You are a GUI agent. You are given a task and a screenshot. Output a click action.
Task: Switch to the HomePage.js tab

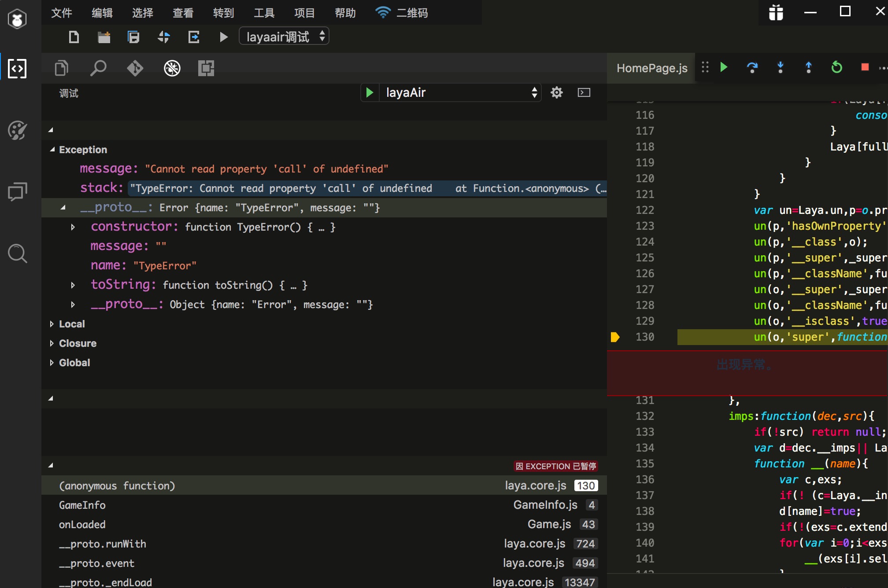coord(651,68)
